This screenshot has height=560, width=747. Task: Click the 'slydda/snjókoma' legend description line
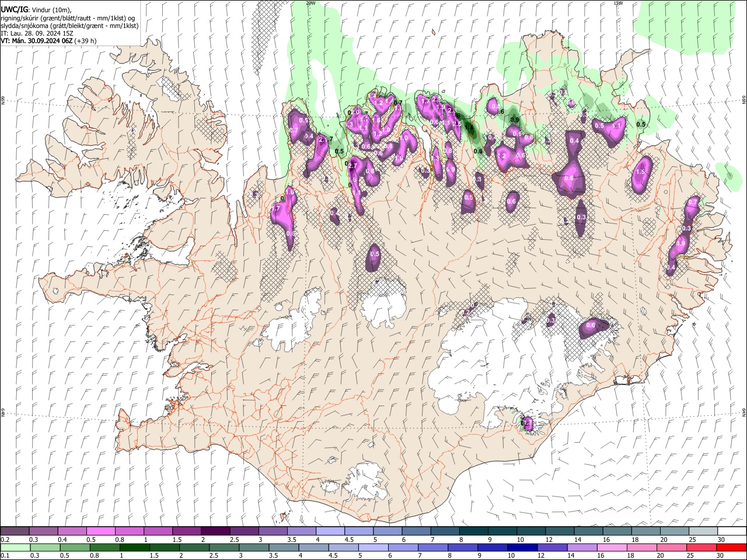coord(69,26)
